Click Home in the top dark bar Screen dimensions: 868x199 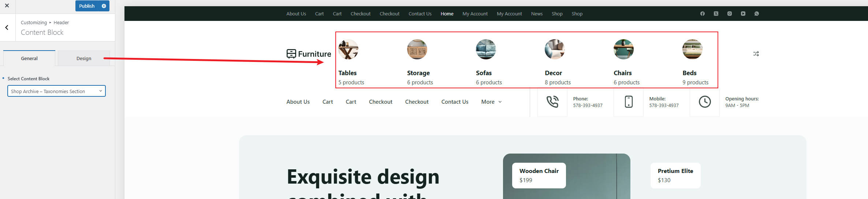coord(447,14)
